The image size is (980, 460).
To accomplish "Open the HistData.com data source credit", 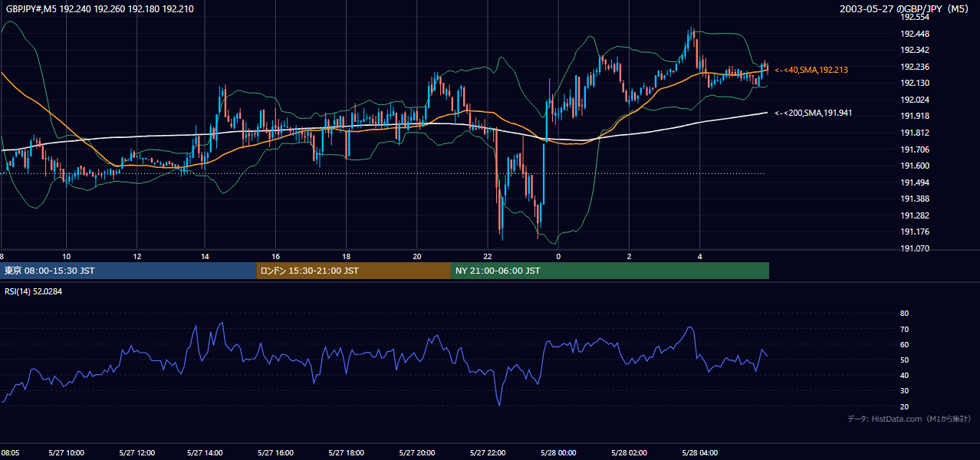I will [909, 419].
